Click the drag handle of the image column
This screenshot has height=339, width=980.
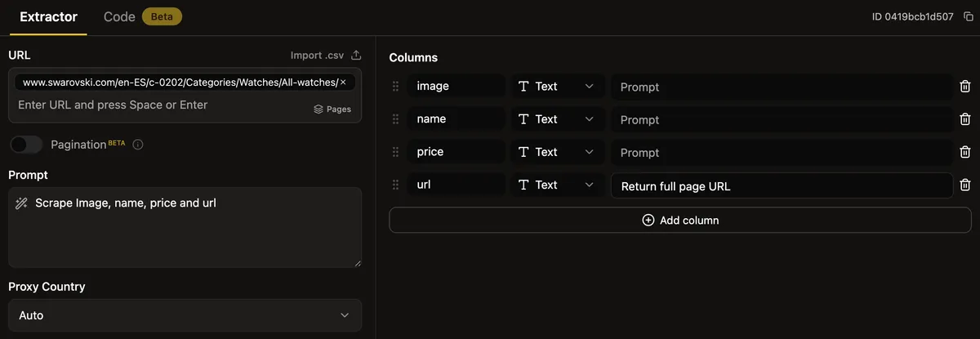396,87
